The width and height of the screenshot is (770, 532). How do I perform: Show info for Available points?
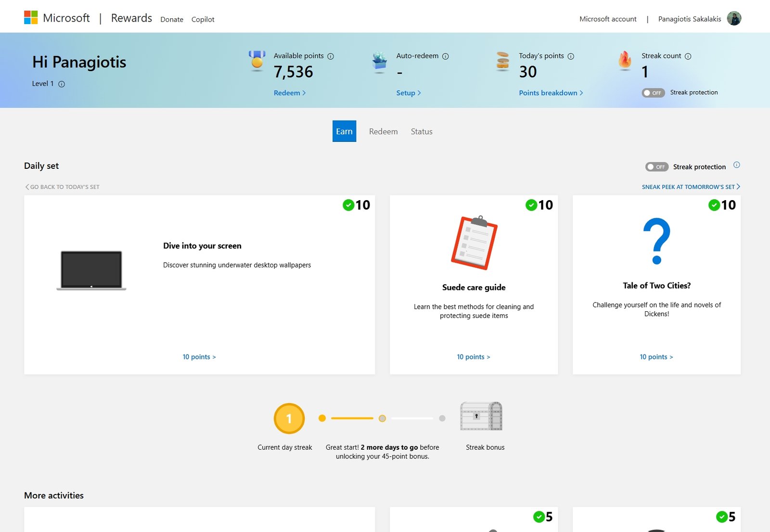331,56
